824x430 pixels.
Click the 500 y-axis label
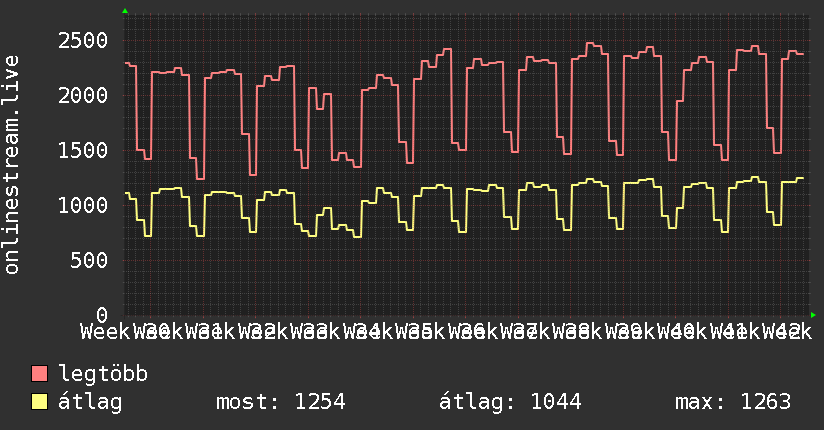coord(89,260)
